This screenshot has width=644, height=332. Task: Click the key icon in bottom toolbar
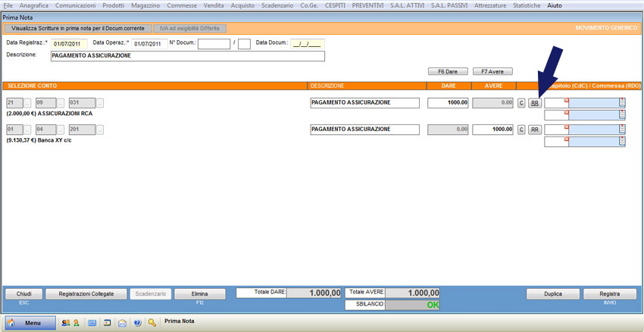(152, 322)
